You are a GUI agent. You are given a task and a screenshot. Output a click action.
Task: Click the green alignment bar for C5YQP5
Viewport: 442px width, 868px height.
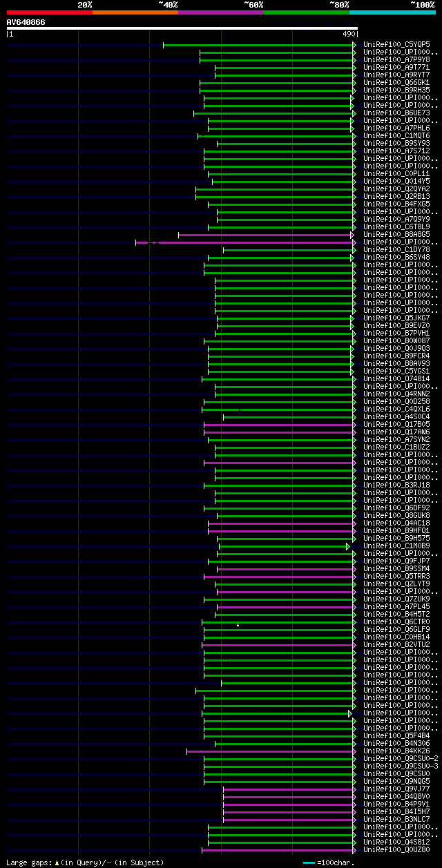[x=260, y=45]
